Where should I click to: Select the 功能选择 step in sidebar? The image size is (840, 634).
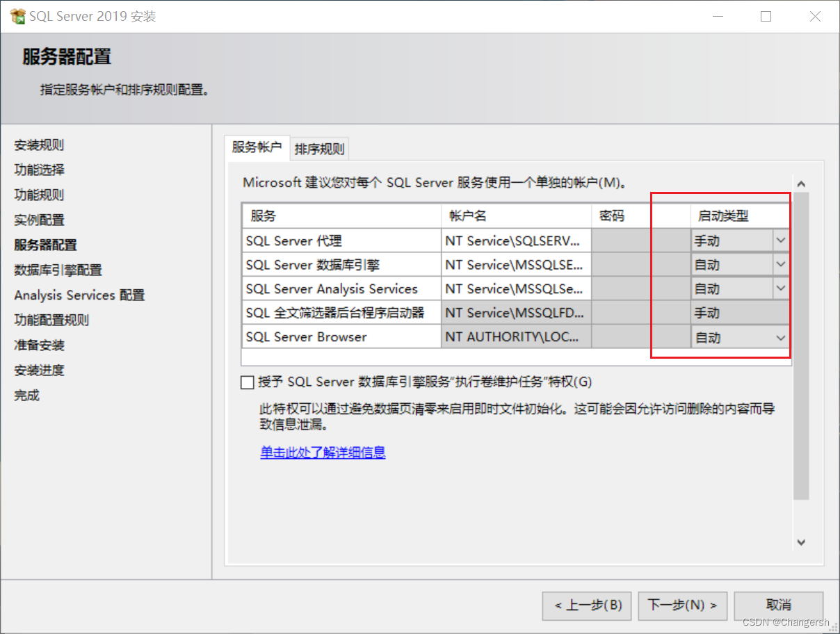(x=39, y=170)
